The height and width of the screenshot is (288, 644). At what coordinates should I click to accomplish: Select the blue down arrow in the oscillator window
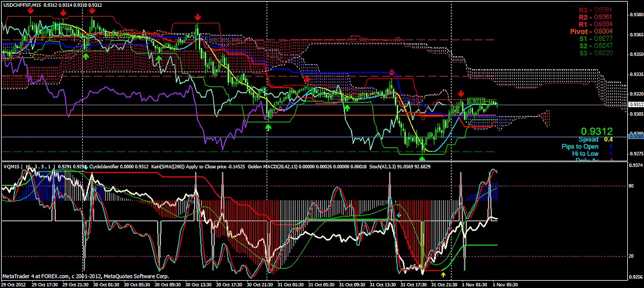click(x=399, y=214)
